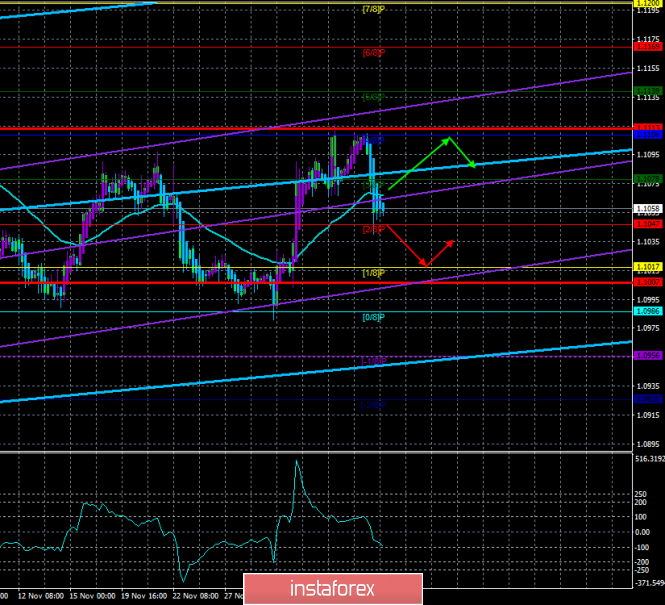
Task: Select the current price 1.1058 label
Action: click(646, 208)
